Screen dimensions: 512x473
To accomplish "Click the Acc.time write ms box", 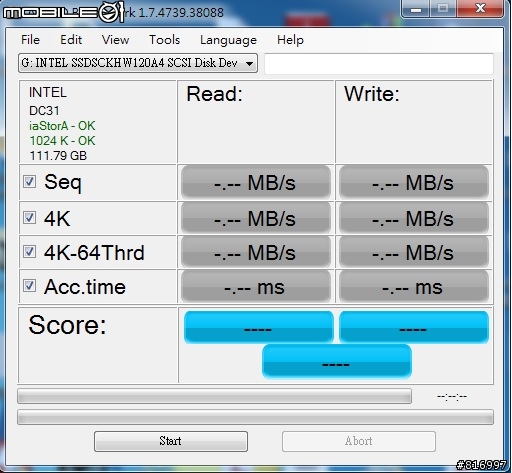I will (414, 287).
